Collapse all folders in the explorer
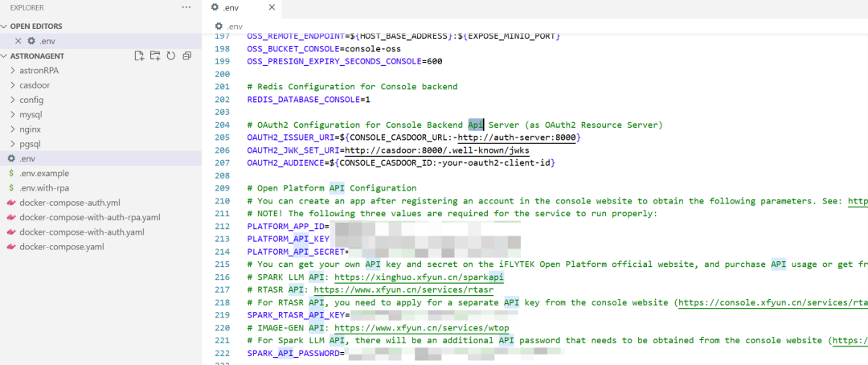The height and width of the screenshot is (365, 868). 187,55
